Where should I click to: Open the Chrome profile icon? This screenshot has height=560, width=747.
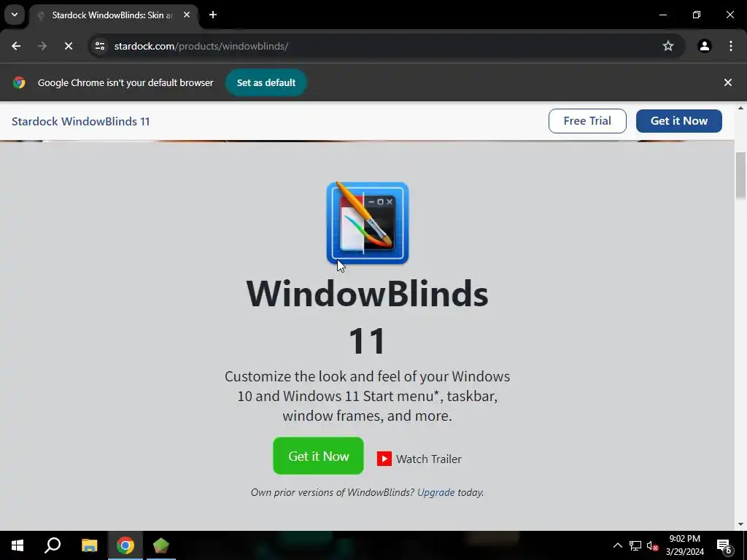(x=704, y=46)
